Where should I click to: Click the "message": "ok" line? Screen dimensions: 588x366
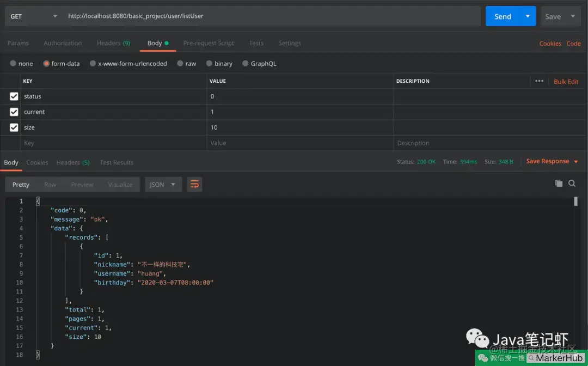[79, 219]
